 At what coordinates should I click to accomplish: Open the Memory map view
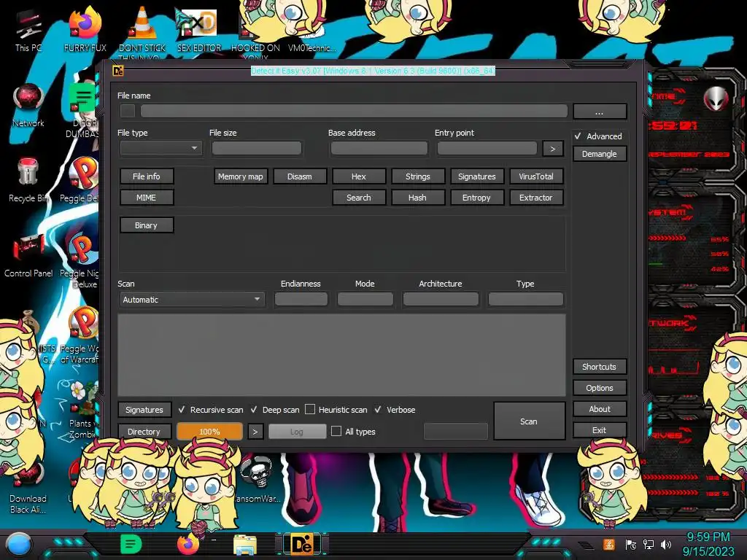tap(241, 176)
